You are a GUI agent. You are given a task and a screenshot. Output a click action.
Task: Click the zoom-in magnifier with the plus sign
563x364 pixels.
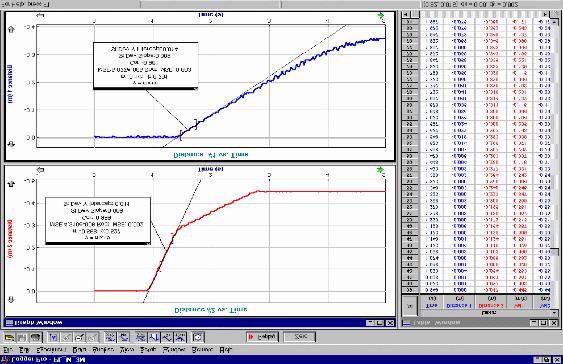coord(66,337)
